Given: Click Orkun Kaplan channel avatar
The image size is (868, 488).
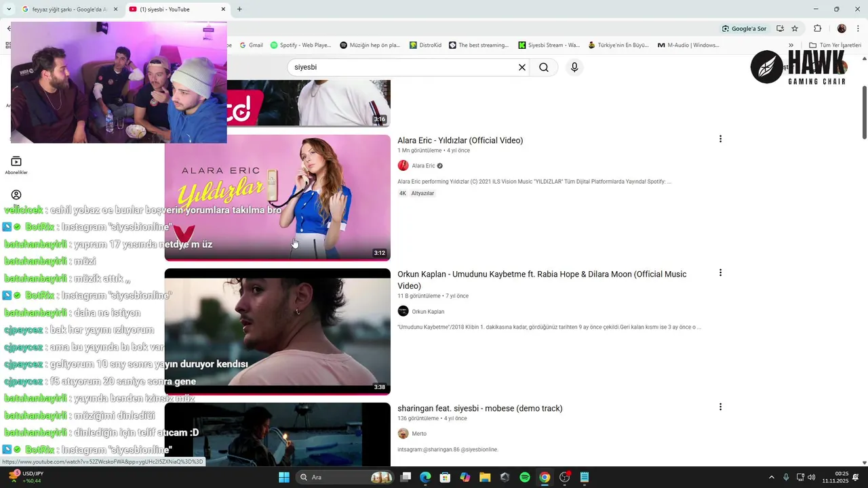Looking at the screenshot, I should tap(403, 311).
